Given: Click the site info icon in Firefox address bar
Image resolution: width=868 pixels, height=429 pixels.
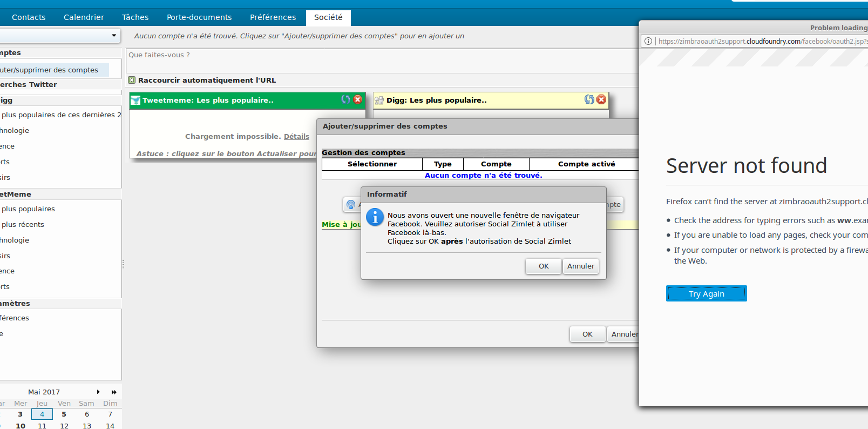Looking at the screenshot, I should point(648,41).
